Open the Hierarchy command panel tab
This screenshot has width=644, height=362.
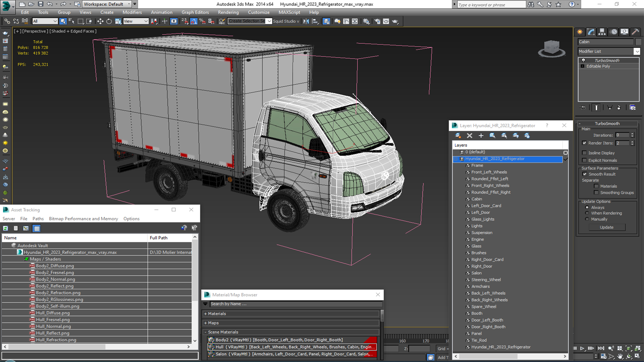tap(602, 32)
